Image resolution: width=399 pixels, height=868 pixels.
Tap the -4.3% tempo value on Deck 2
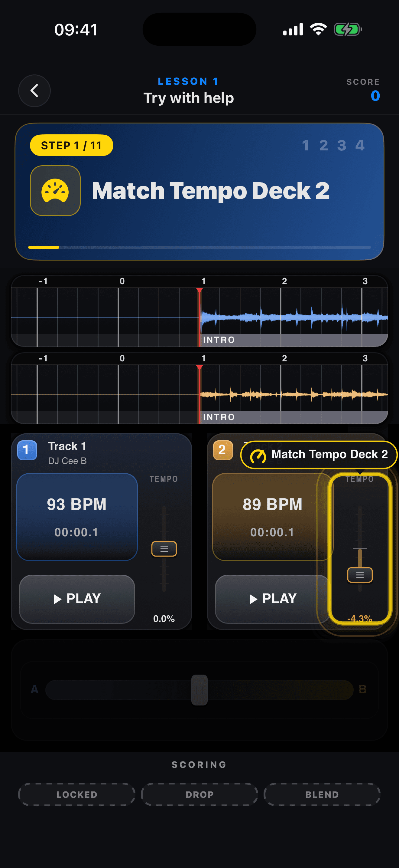pyautogui.click(x=360, y=619)
